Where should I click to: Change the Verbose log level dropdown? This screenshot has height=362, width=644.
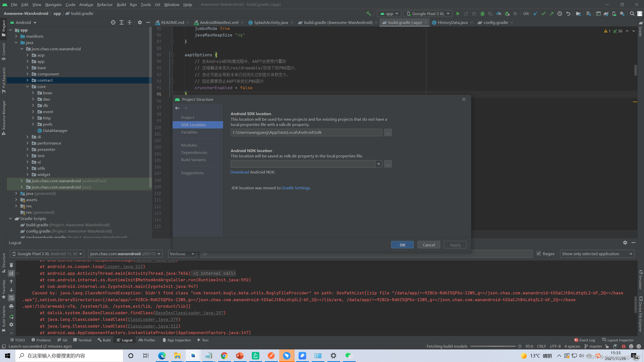point(182,254)
